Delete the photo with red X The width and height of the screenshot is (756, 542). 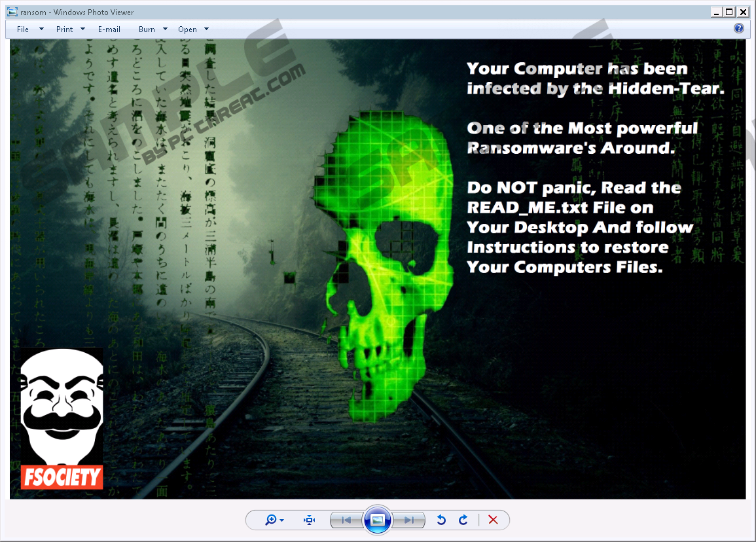494,520
